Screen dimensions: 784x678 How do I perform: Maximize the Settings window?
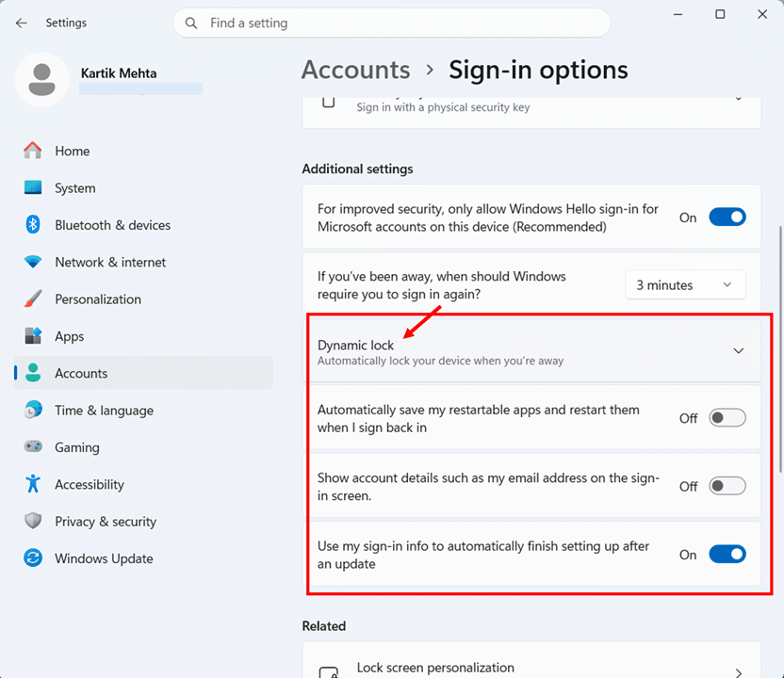(x=720, y=14)
